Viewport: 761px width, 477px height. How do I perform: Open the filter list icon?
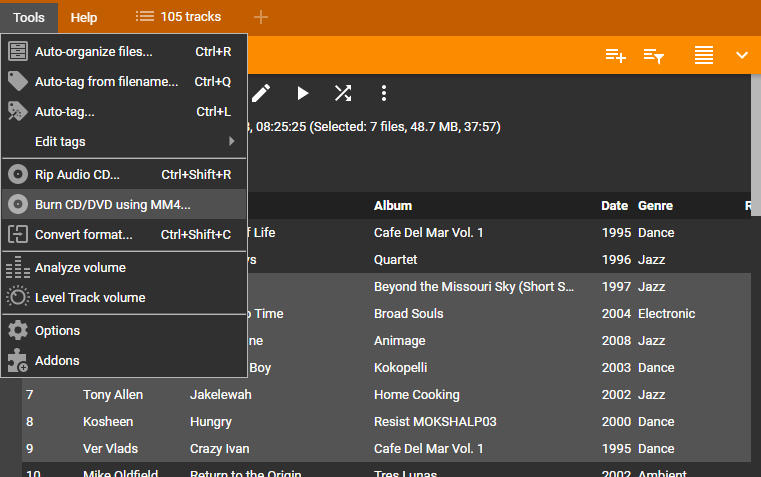pos(654,56)
